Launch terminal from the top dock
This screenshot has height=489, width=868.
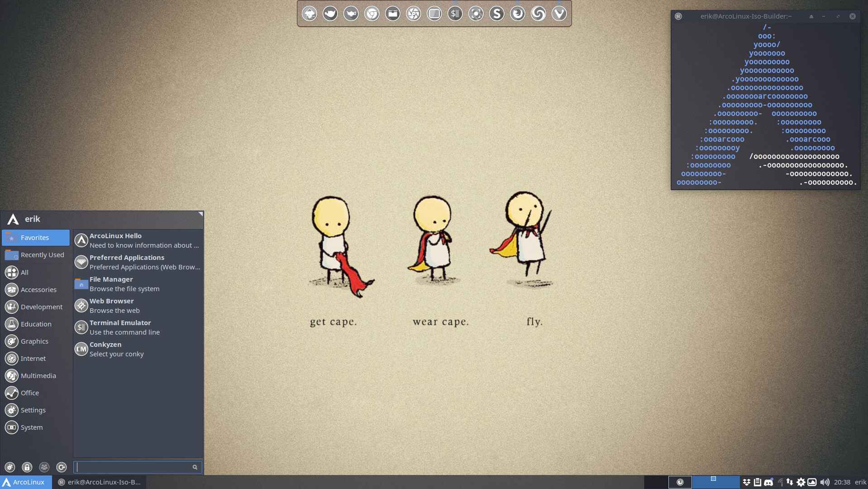click(455, 14)
